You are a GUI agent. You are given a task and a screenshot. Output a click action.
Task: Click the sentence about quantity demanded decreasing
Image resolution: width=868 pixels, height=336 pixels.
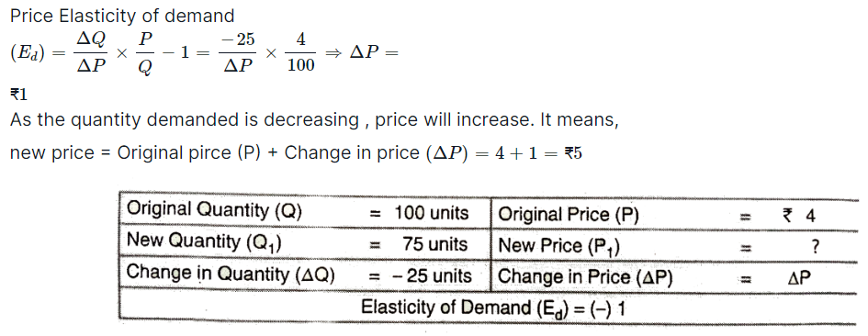[314, 120]
